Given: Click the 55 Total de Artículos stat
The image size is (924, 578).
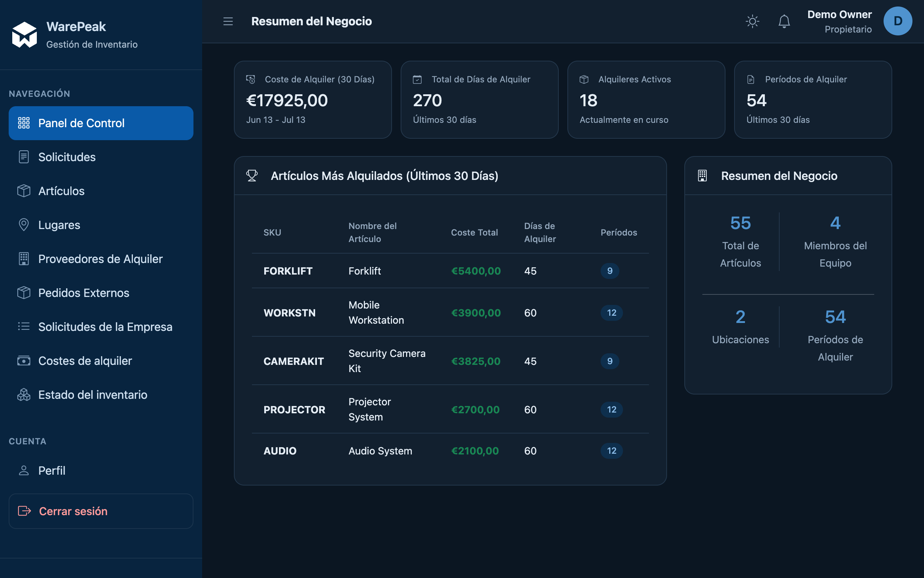Looking at the screenshot, I should [x=740, y=241].
